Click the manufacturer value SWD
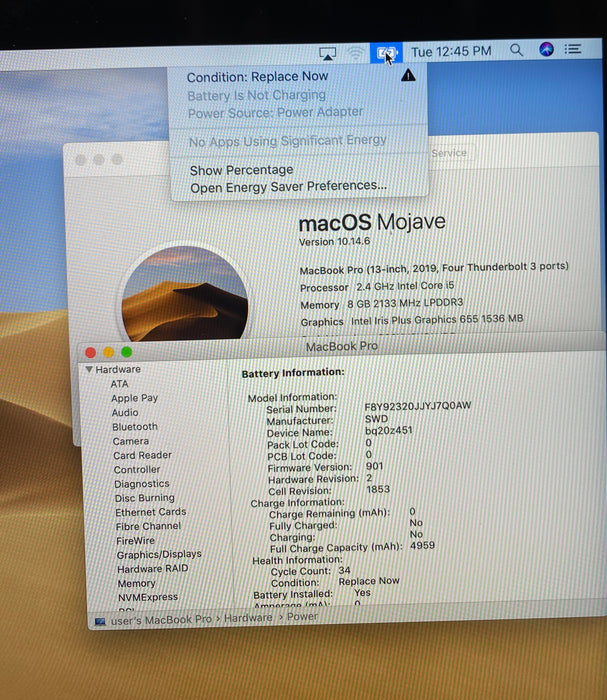The height and width of the screenshot is (700, 607). (376, 419)
